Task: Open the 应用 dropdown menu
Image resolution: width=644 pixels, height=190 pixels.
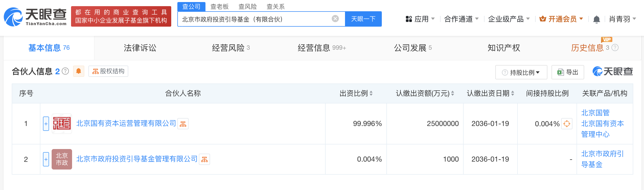Action: [420, 19]
